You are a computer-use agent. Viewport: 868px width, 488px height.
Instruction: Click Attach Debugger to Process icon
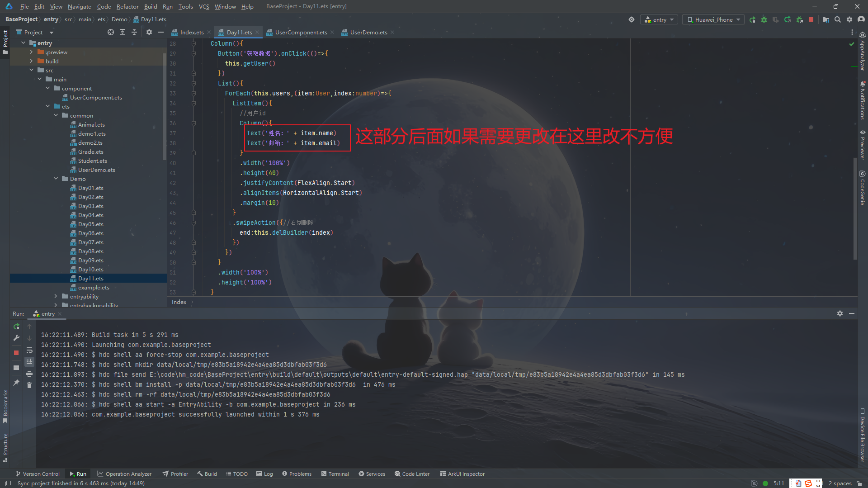(799, 19)
